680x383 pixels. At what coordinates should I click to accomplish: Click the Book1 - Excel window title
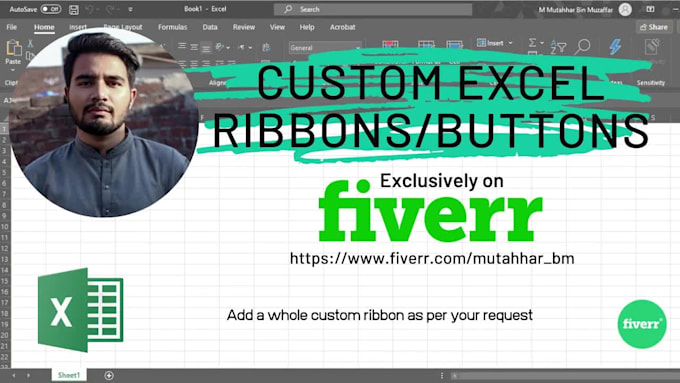205,9
